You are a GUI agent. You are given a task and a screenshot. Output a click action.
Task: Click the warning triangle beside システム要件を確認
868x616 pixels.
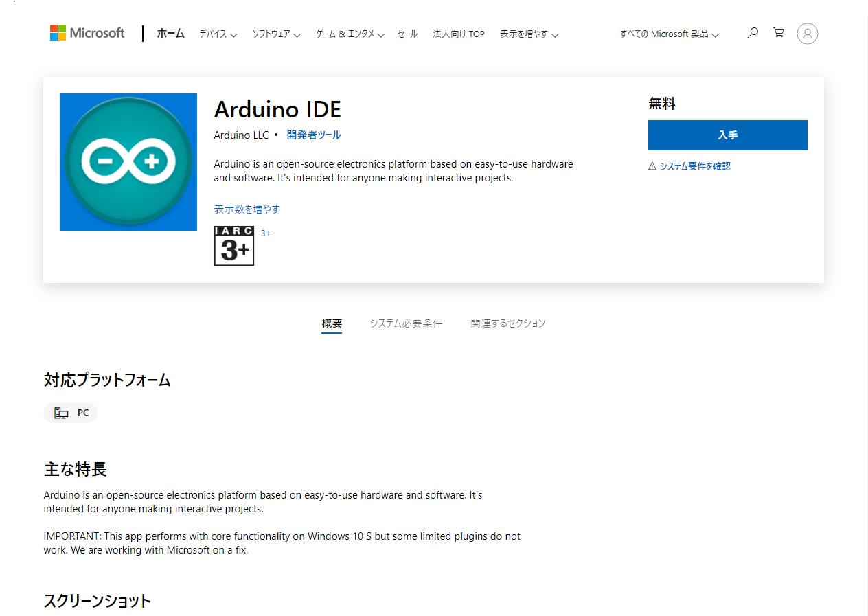point(651,166)
